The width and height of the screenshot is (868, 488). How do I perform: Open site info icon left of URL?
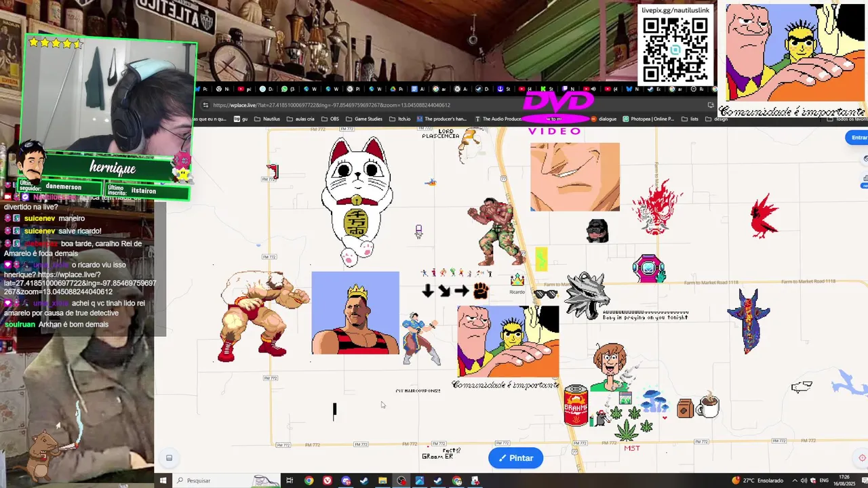(205, 105)
